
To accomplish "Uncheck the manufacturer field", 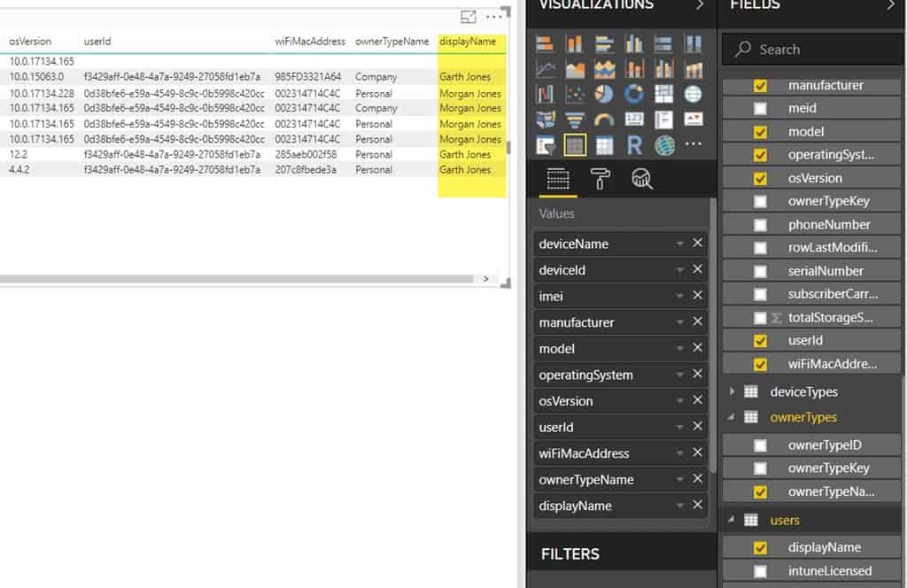I will [760, 86].
